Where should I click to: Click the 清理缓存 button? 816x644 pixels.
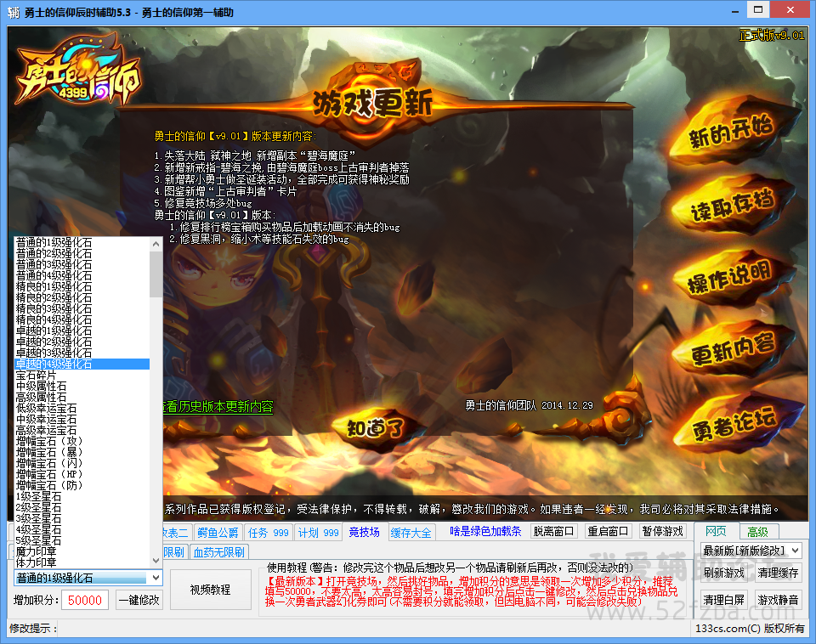[778, 573]
